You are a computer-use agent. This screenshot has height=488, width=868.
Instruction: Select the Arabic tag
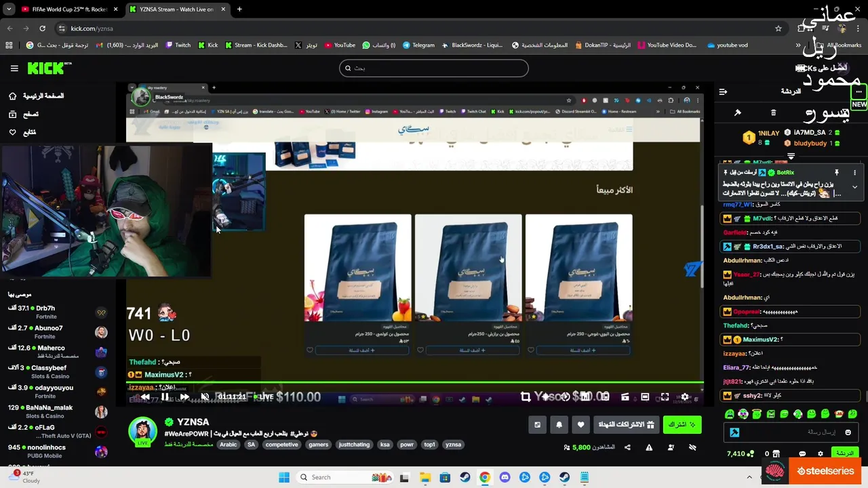[229, 445]
